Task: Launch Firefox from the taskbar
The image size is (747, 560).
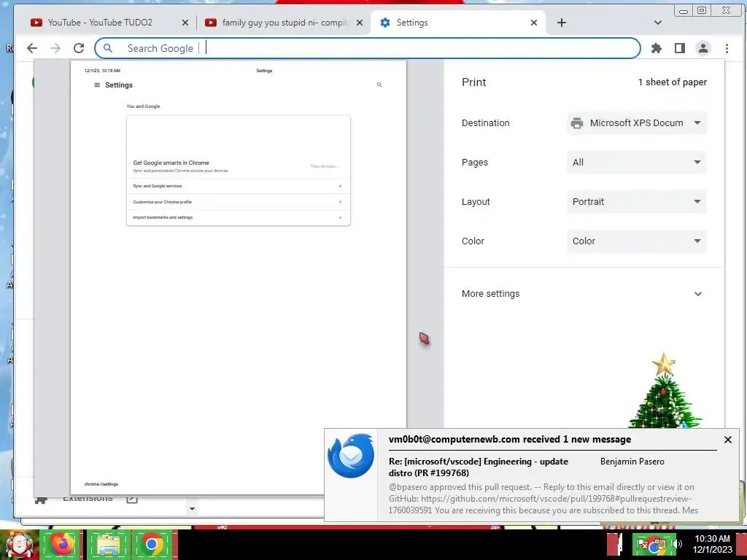Action: 61,544
